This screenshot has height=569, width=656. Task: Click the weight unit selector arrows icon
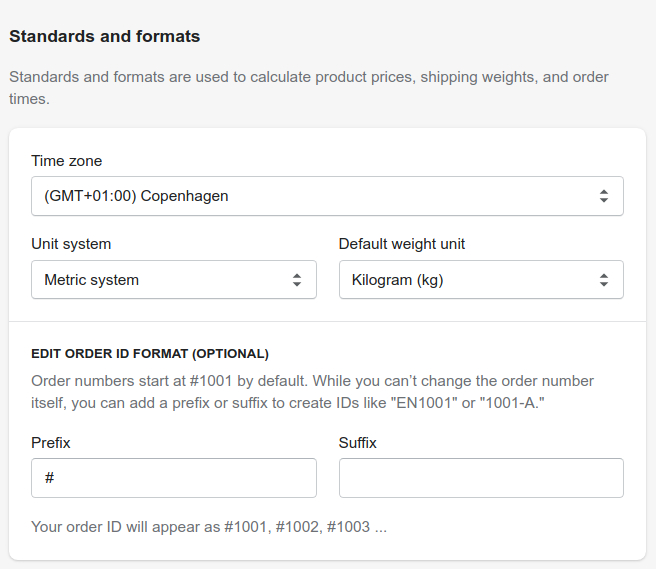click(603, 279)
